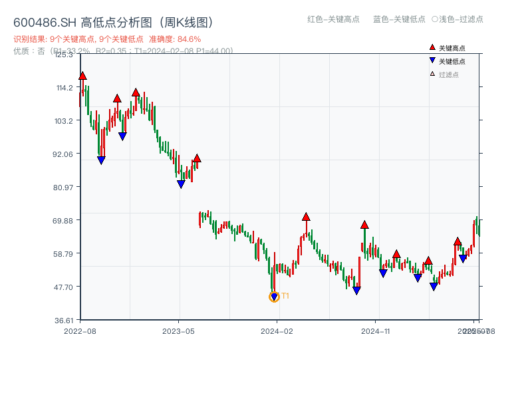The width and height of the screenshot is (532, 399).
Task: Toggle the 蓝色-关键低点 header label
Action: (399, 19)
